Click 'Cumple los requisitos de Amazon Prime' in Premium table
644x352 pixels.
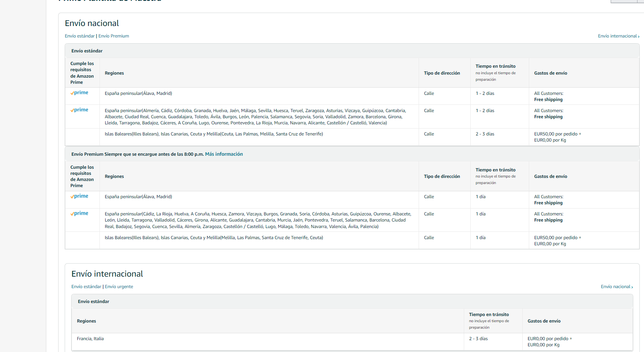[x=82, y=176]
